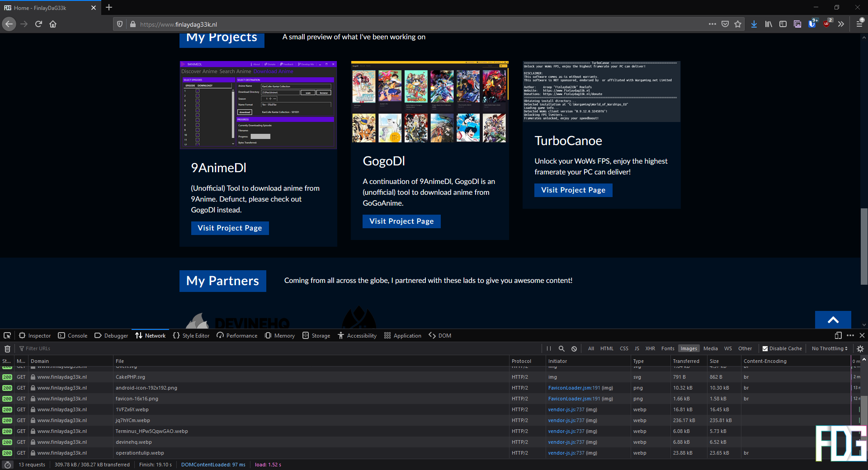
Task: Bookmark this page with the star icon
Action: coord(738,24)
